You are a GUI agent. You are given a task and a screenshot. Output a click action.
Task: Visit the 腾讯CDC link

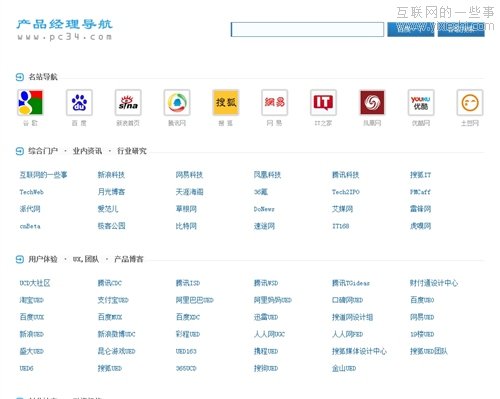tap(110, 283)
